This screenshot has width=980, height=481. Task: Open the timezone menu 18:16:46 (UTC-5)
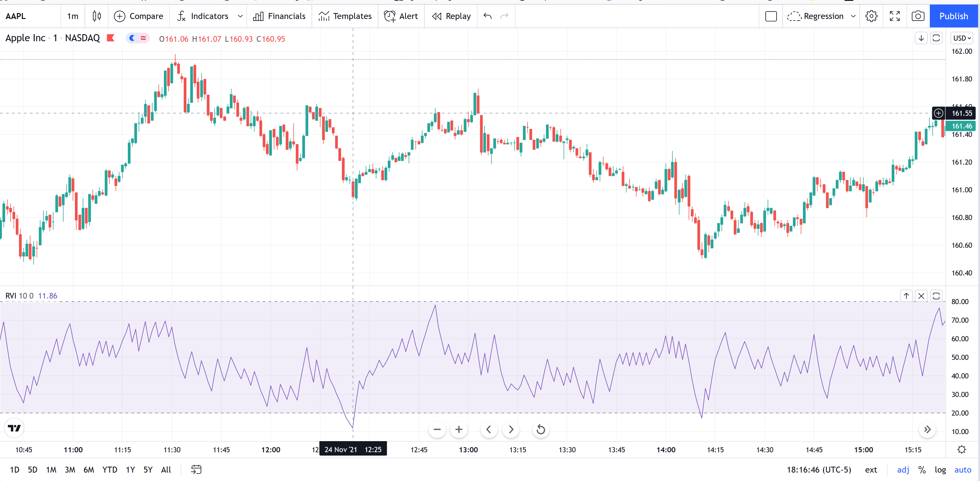pos(819,470)
